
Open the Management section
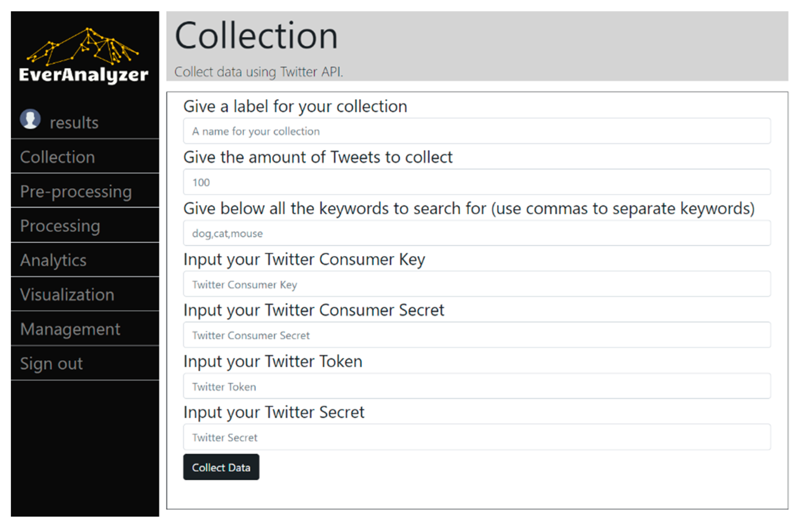coord(70,329)
